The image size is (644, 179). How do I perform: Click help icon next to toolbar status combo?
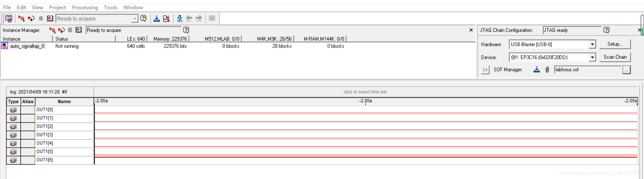click(x=143, y=18)
